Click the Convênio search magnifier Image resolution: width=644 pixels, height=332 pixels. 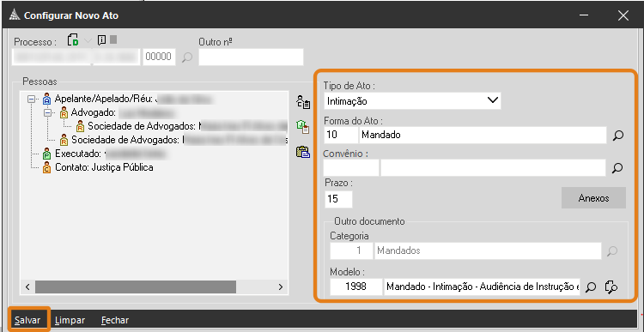[617, 168]
